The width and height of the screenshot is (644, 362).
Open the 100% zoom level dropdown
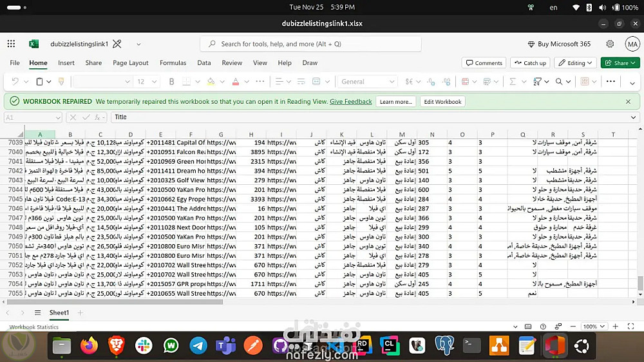pyautogui.click(x=594, y=327)
